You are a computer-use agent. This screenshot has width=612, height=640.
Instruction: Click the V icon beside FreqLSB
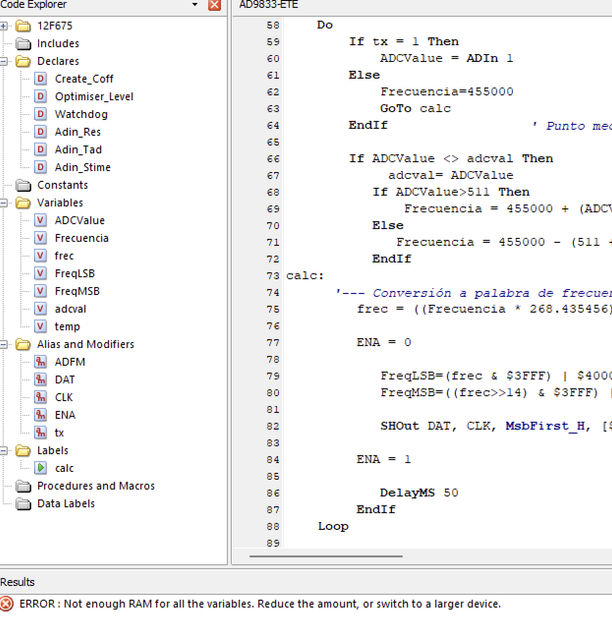click(x=40, y=273)
